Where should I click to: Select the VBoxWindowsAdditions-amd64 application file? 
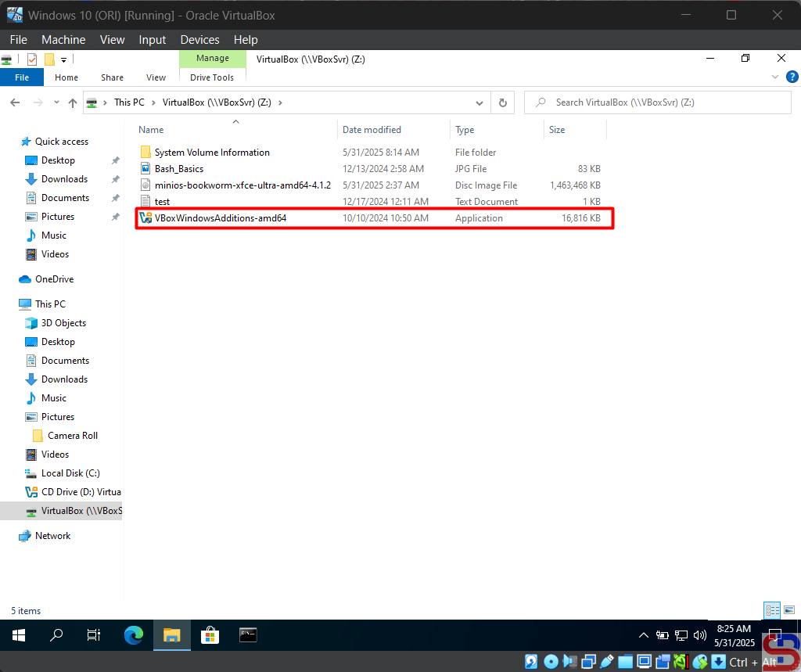pyautogui.click(x=221, y=218)
